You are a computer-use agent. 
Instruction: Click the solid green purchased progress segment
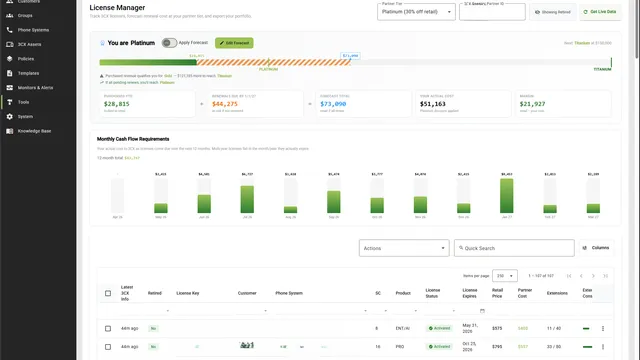pos(148,62)
